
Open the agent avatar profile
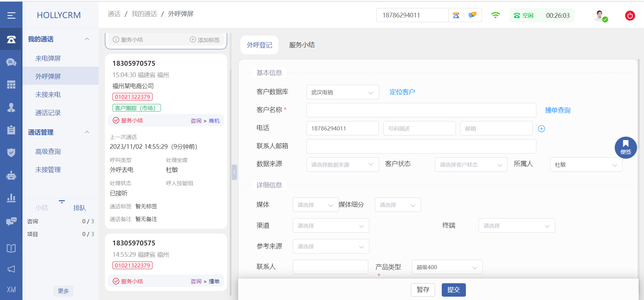pyautogui.click(x=599, y=15)
